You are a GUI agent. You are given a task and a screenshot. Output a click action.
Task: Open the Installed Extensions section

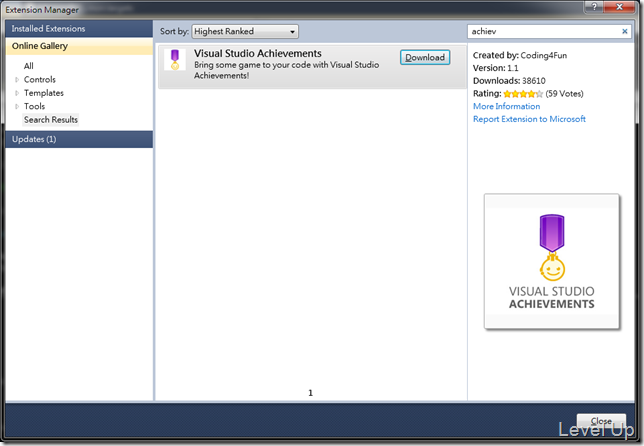(x=79, y=29)
